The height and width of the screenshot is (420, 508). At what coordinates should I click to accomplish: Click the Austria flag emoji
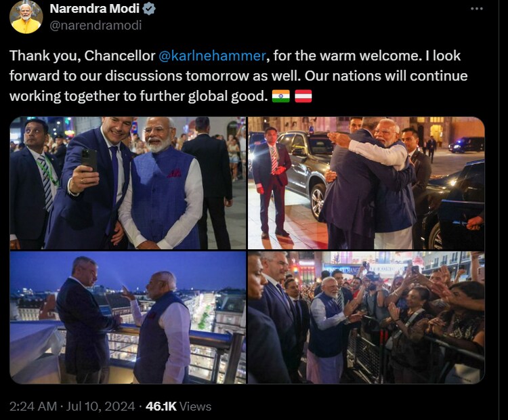pyautogui.click(x=303, y=96)
